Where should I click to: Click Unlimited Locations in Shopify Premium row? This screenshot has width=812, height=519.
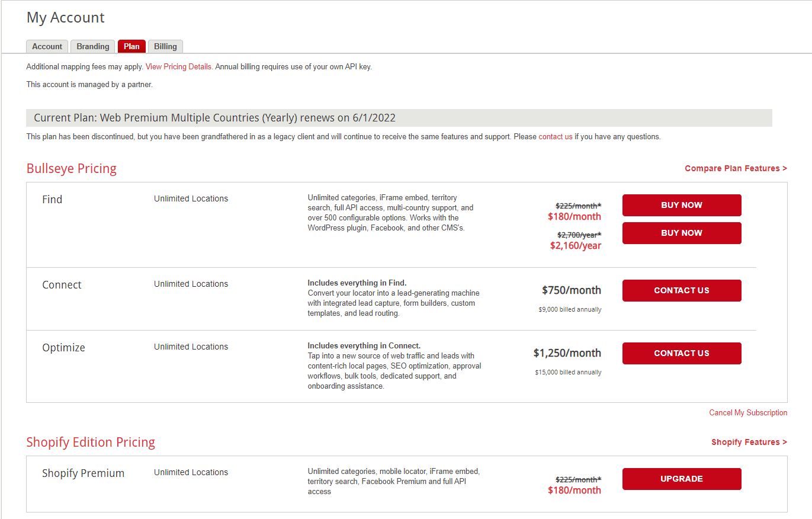tap(191, 473)
